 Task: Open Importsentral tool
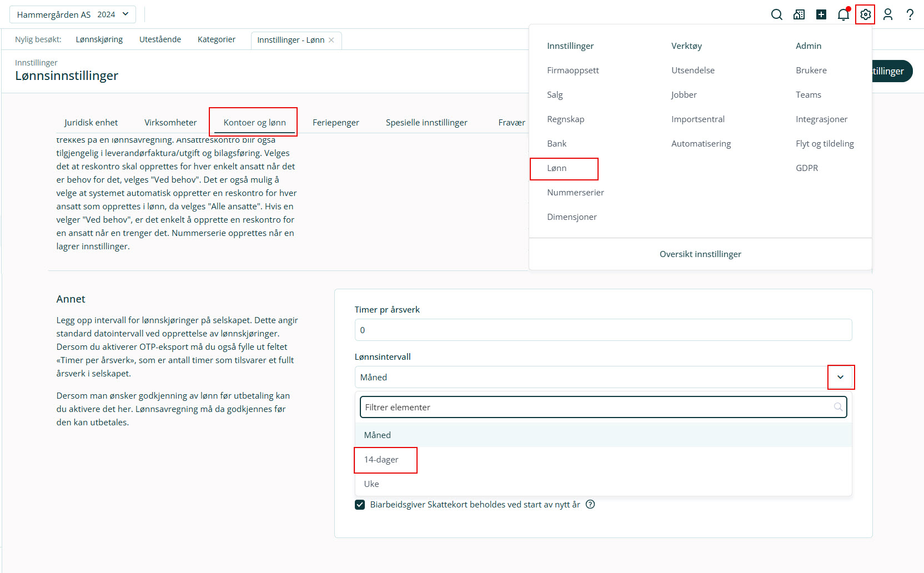pyautogui.click(x=698, y=119)
